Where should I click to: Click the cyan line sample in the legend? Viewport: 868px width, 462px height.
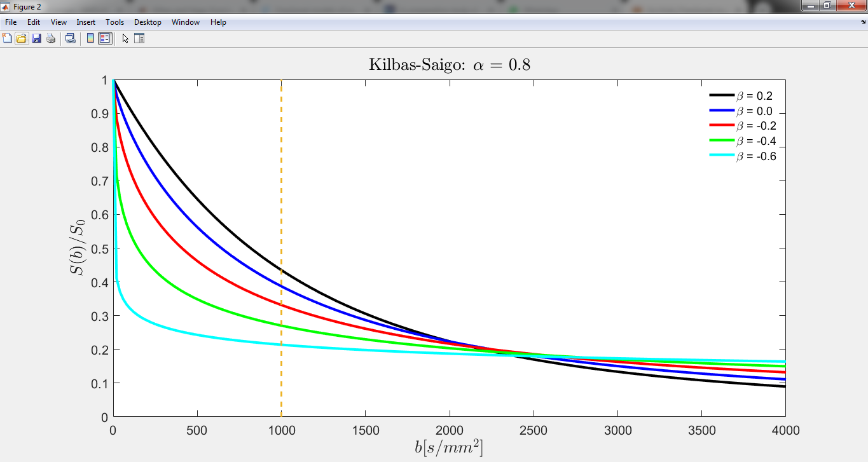tap(722, 156)
